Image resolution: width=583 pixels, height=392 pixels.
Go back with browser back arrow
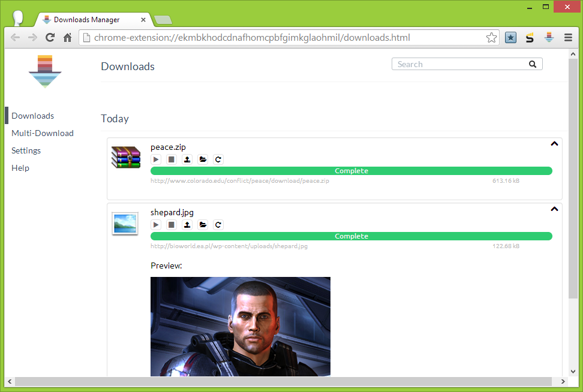[x=15, y=38]
